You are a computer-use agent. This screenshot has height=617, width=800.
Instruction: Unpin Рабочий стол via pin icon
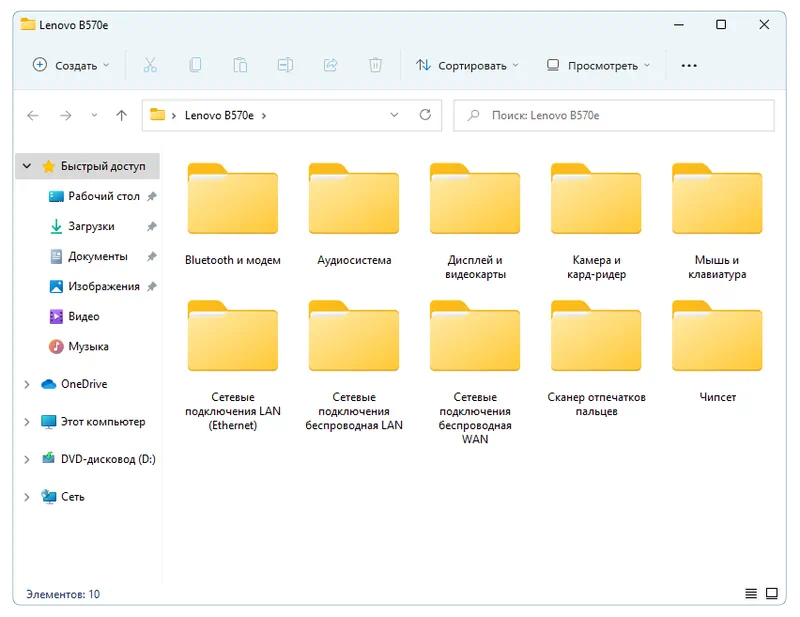[152, 196]
